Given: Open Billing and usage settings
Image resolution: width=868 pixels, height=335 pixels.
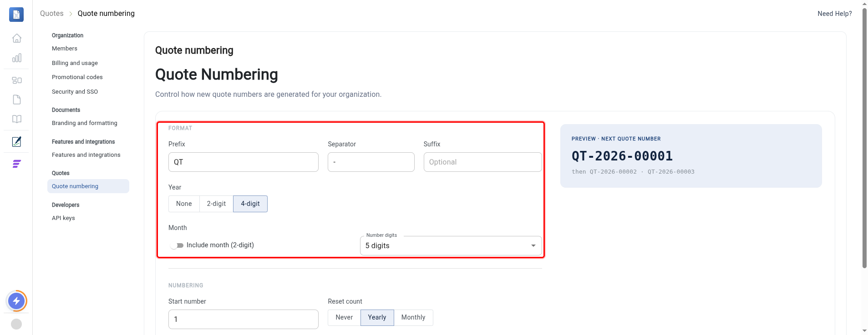Looking at the screenshot, I should (75, 63).
